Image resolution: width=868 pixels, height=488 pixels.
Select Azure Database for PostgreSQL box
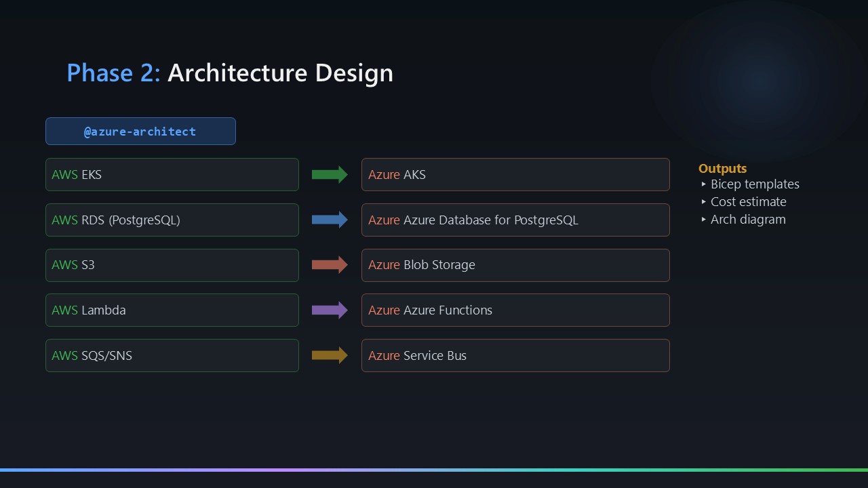pyautogui.click(x=515, y=220)
